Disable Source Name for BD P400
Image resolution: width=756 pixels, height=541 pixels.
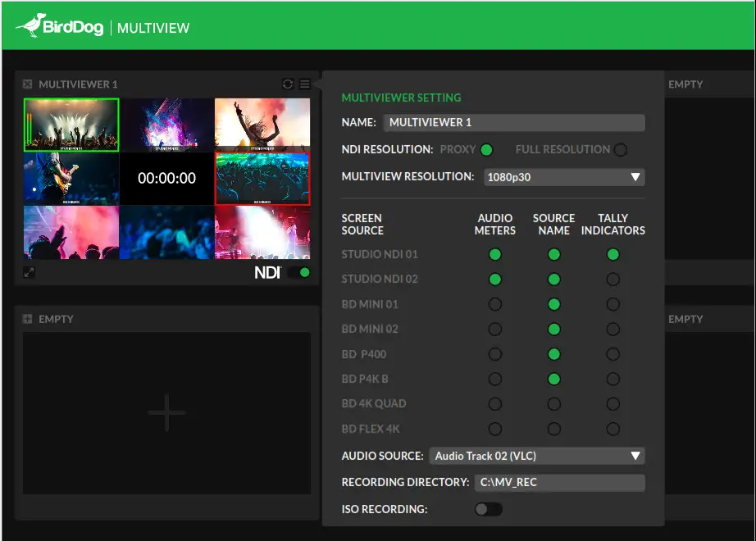point(553,354)
